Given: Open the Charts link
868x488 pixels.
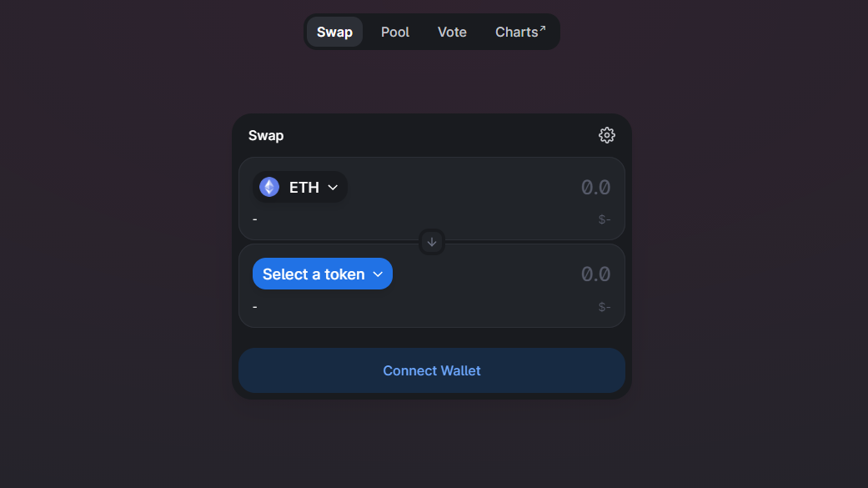Looking at the screenshot, I should click(517, 32).
